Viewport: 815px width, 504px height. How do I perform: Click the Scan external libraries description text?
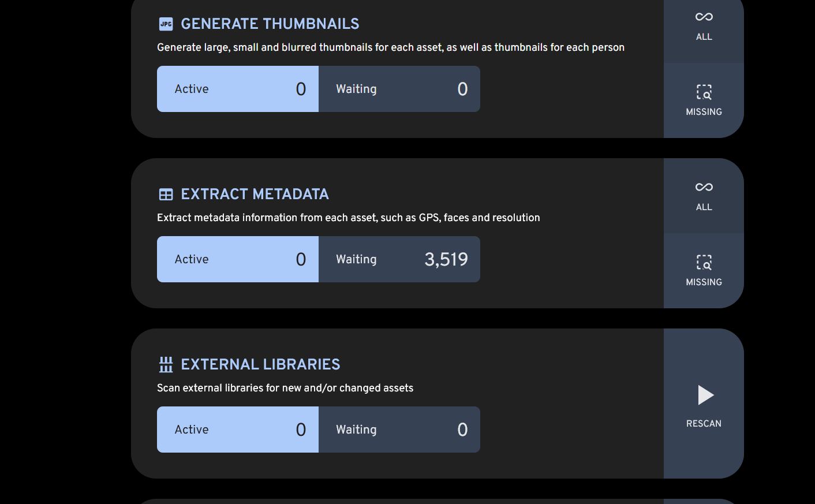[x=285, y=388]
